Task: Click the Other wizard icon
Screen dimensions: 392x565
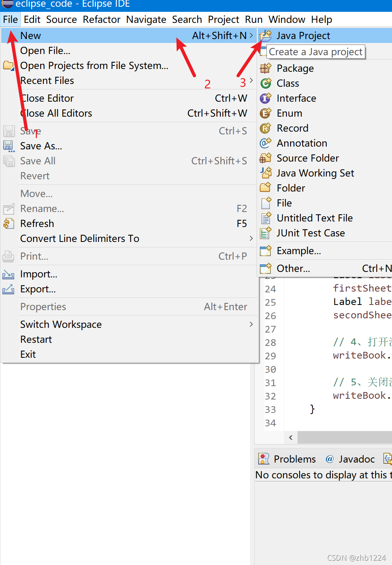Action: [x=266, y=268]
